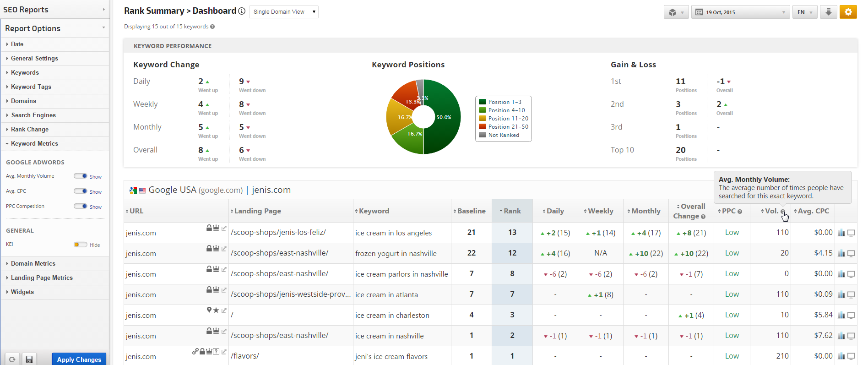
Task: Open the /scoop-shops/jenis-los-feliz/ landing page link
Action: pyautogui.click(x=278, y=232)
